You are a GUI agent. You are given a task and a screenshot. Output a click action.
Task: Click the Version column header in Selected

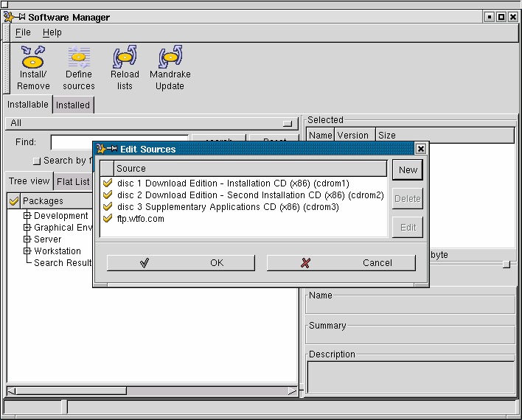point(355,135)
